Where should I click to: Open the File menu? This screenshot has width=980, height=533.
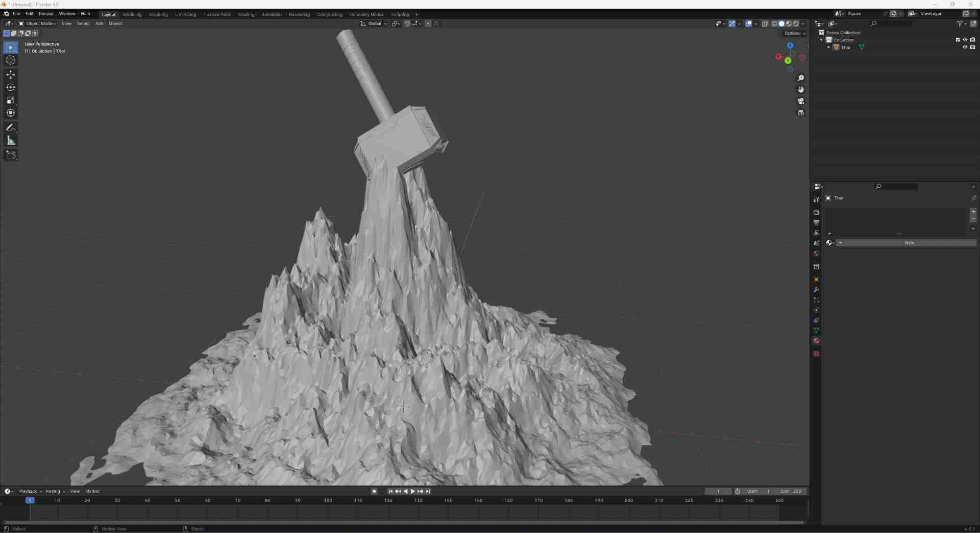(16, 14)
